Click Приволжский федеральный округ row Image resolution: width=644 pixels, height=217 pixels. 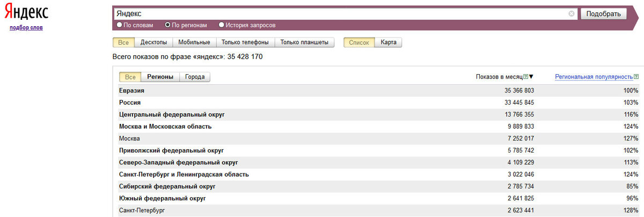coord(171,150)
